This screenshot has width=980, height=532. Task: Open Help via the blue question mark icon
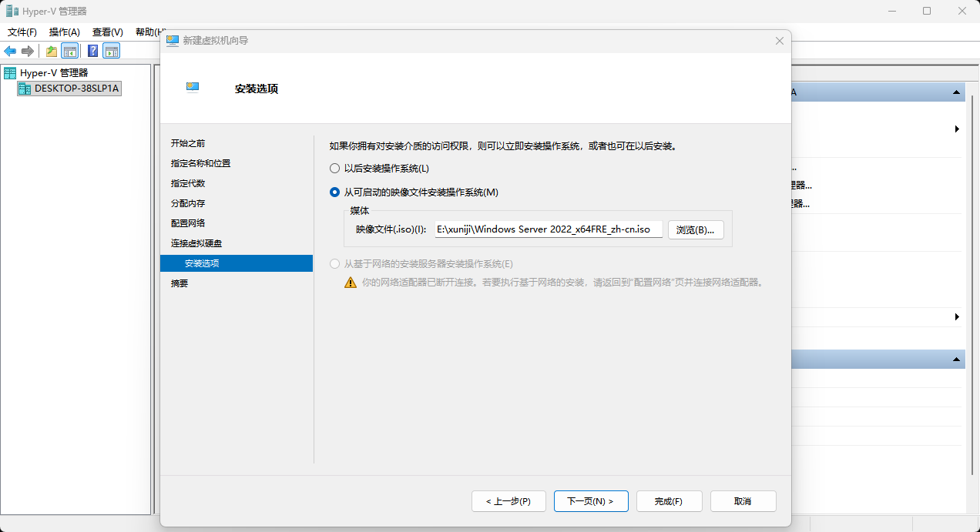point(93,51)
